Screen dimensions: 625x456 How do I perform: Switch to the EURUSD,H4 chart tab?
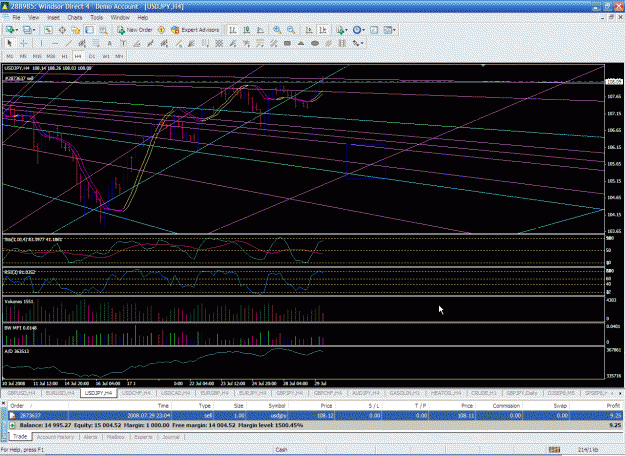tap(60, 393)
